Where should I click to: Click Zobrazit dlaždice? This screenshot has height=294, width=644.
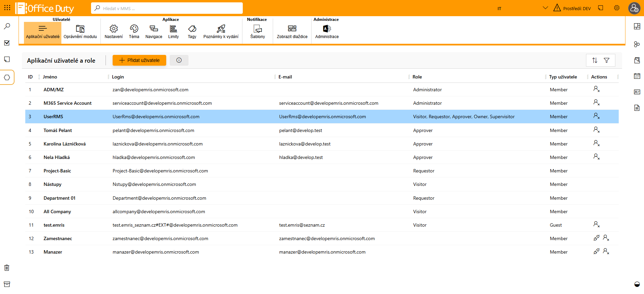click(x=292, y=32)
